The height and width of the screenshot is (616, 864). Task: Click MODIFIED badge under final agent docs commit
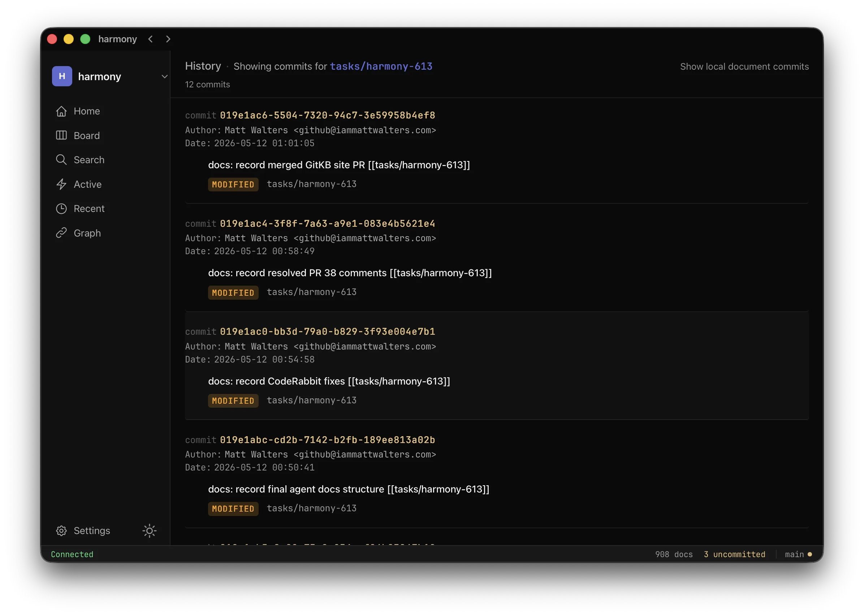tap(233, 509)
